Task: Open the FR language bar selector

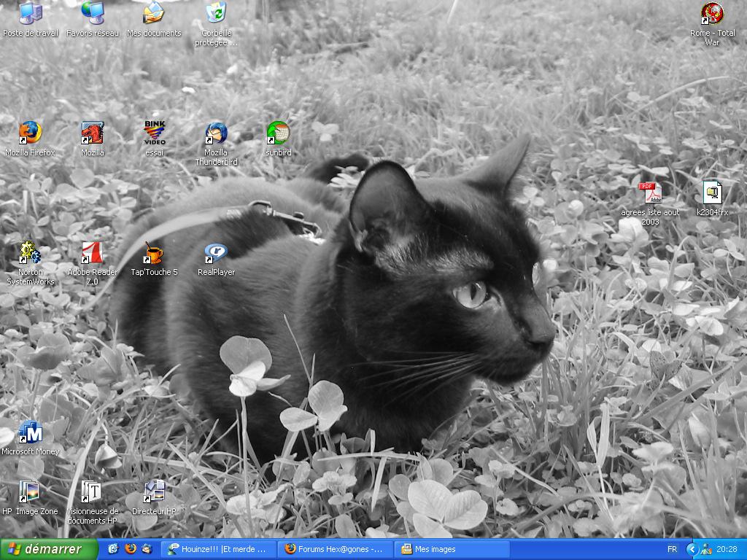Action: point(671,549)
